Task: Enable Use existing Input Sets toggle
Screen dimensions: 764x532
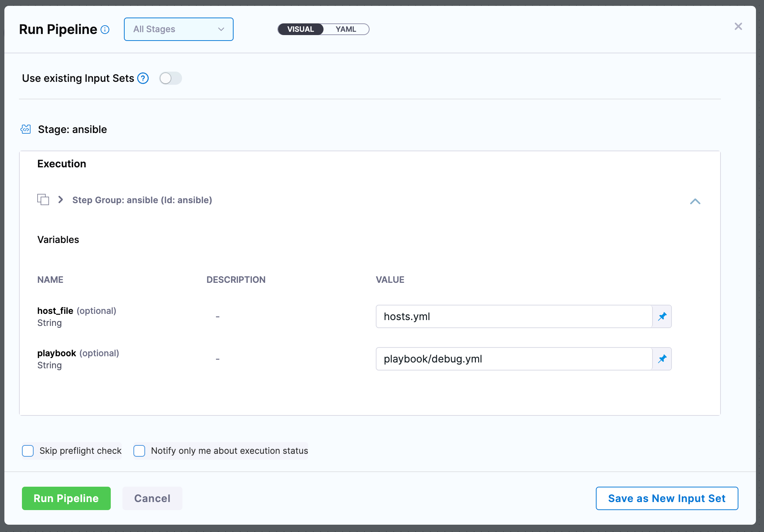Action: pos(170,78)
